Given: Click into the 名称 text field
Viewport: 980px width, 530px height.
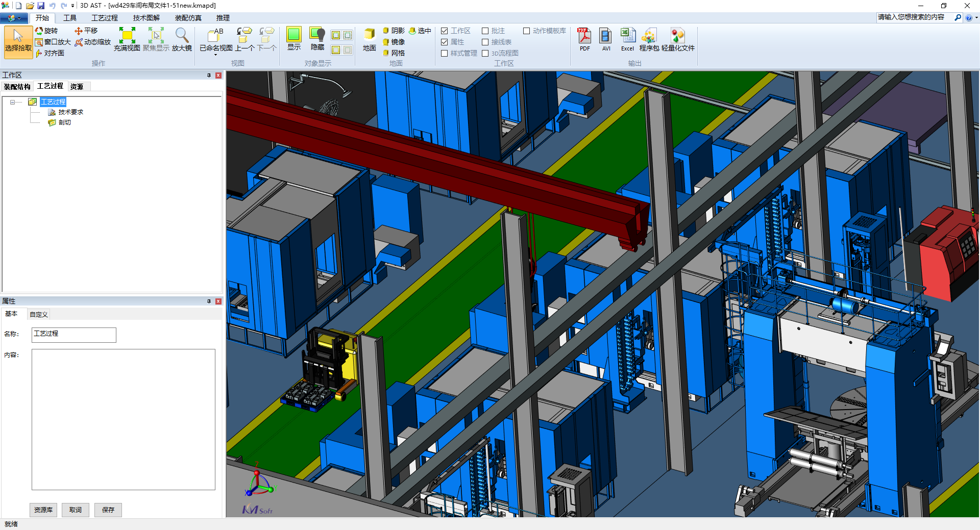Looking at the screenshot, I should click(x=74, y=335).
